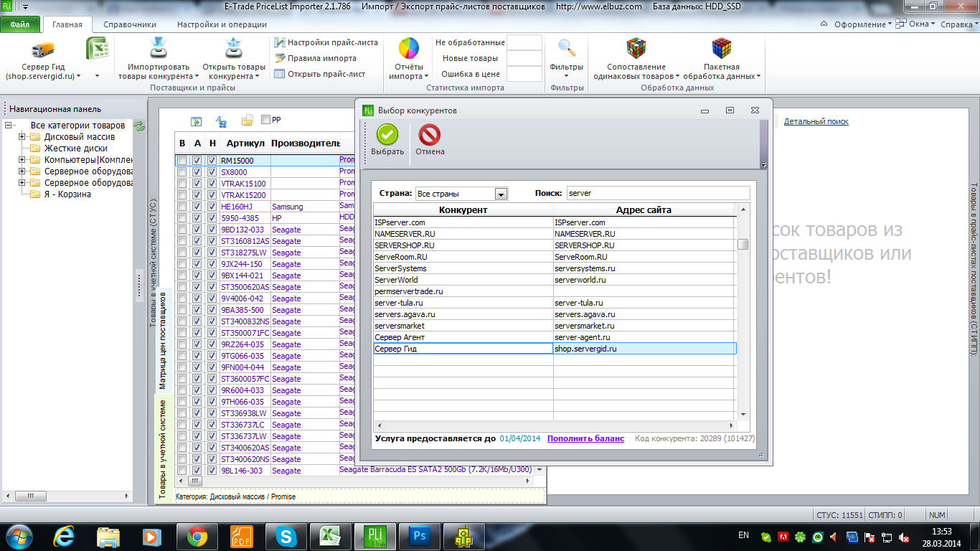Screen dimensions: 980x551
Task: Toggle column B checkbox for RM15000 row
Action: [x=182, y=161]
